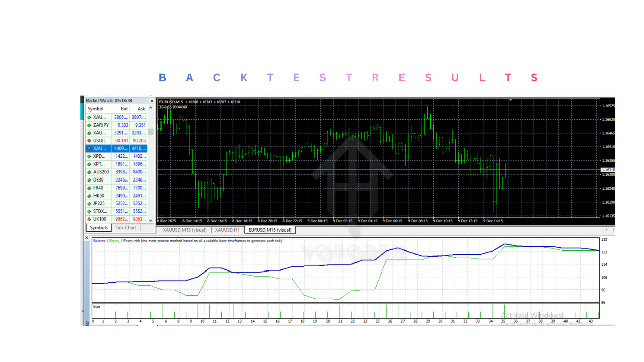The width and height of the screenshot is (644, 362).
Task: Click the up-trend icon beside JP225
Action: tap(89, 203)
